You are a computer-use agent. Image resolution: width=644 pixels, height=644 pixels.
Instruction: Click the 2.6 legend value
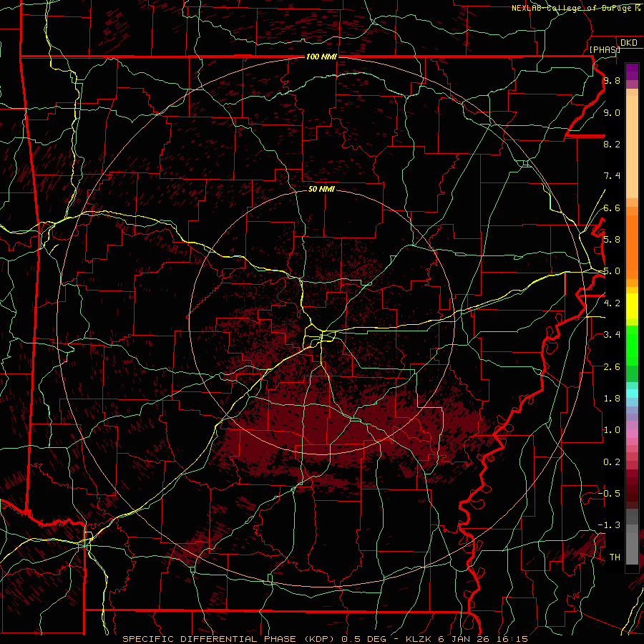pos(612,366)
